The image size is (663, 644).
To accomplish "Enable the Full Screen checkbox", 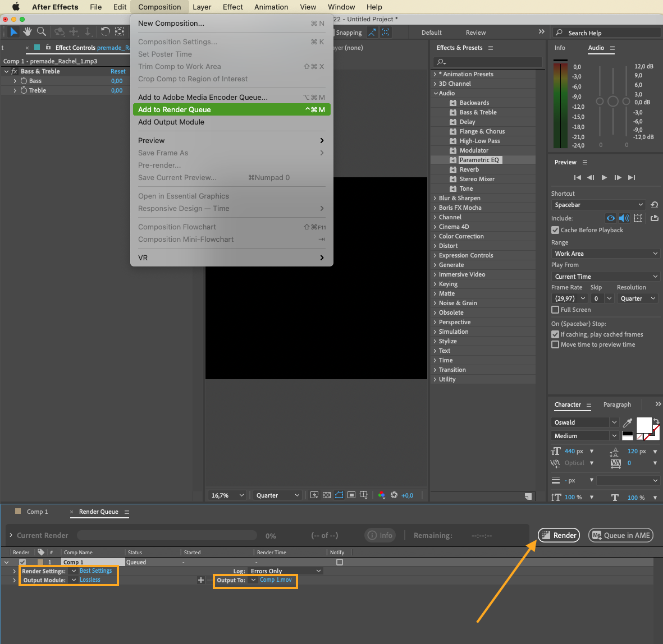I will tap(555, 310).
